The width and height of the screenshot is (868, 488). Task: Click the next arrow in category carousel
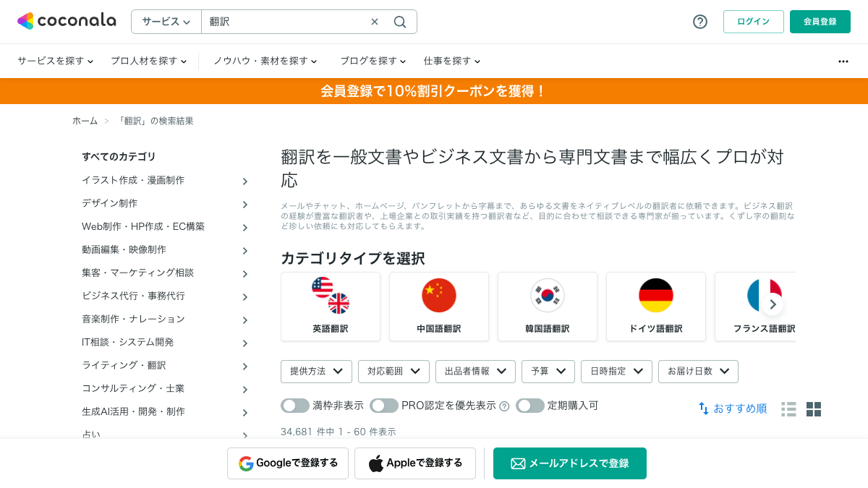(773, 304)
